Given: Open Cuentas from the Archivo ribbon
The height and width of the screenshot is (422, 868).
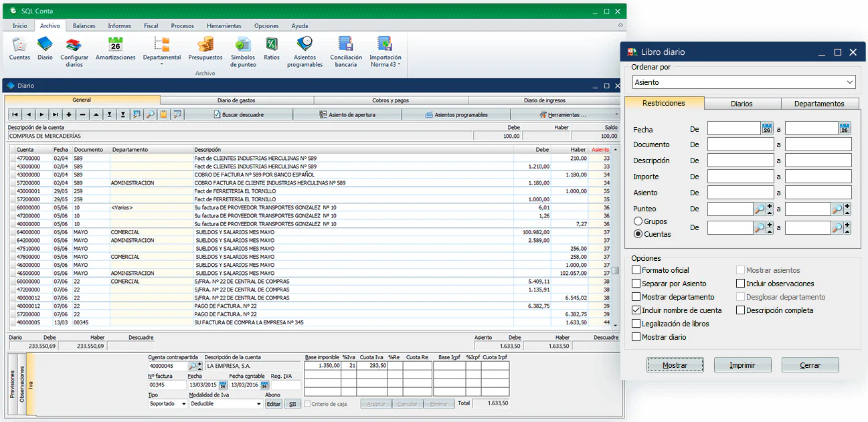Looking at the screenshot, I should pyautogui.click(x=19, y=49).
